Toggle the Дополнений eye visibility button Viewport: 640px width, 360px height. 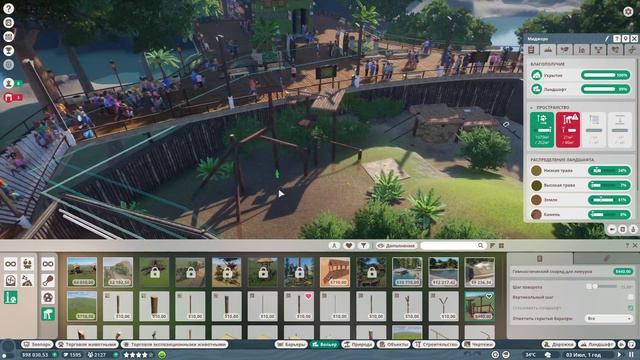(x=396, y=246)
